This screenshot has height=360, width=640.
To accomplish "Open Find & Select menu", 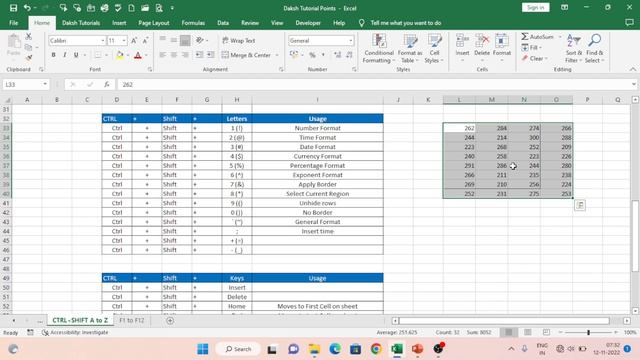I will tap(594, 49).
